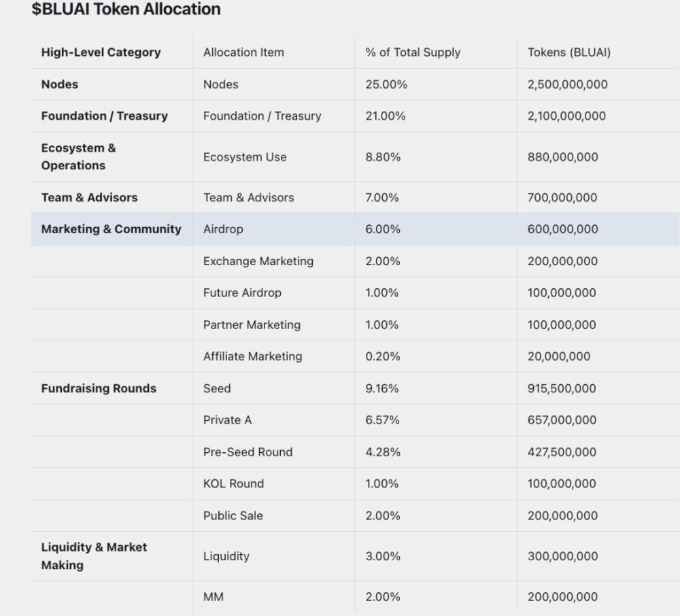680x616 pixels.
Task: Click the Pre-Seed Round 427,500,000 cell
Action: click(563, 452)
